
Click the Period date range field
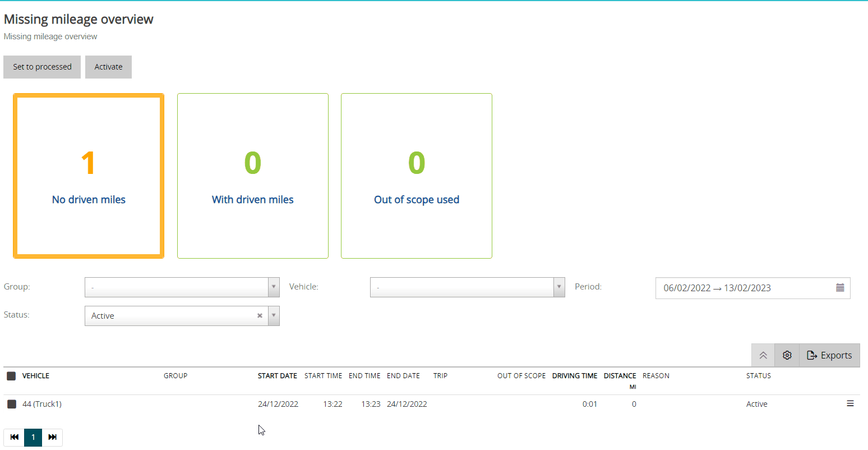752,288
